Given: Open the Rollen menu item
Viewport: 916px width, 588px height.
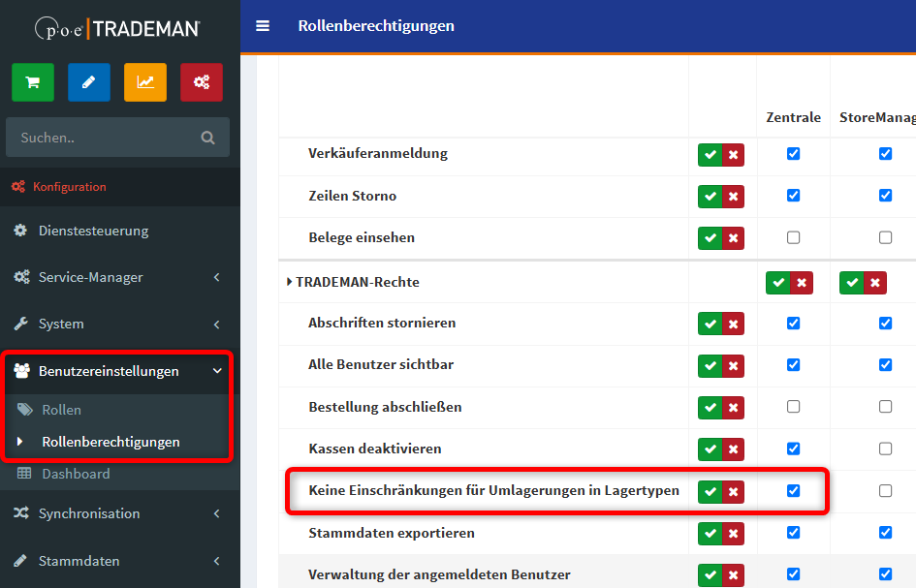Looking at the screenshot, I should pyautogui.click(x=62, y=410).
